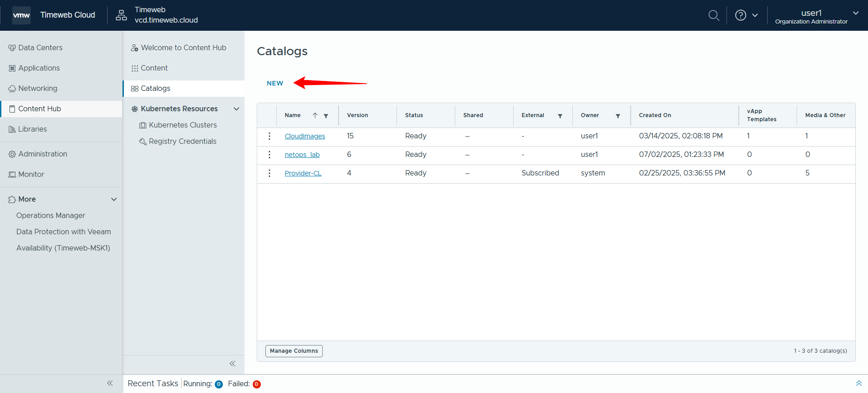
Task: Open the Provider-CL catalog link
Action: point(303,173)
